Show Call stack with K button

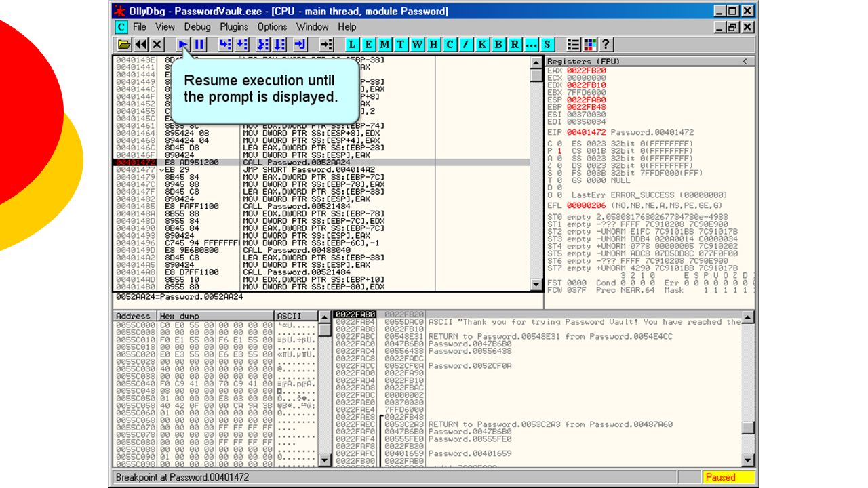pos(482,45)
